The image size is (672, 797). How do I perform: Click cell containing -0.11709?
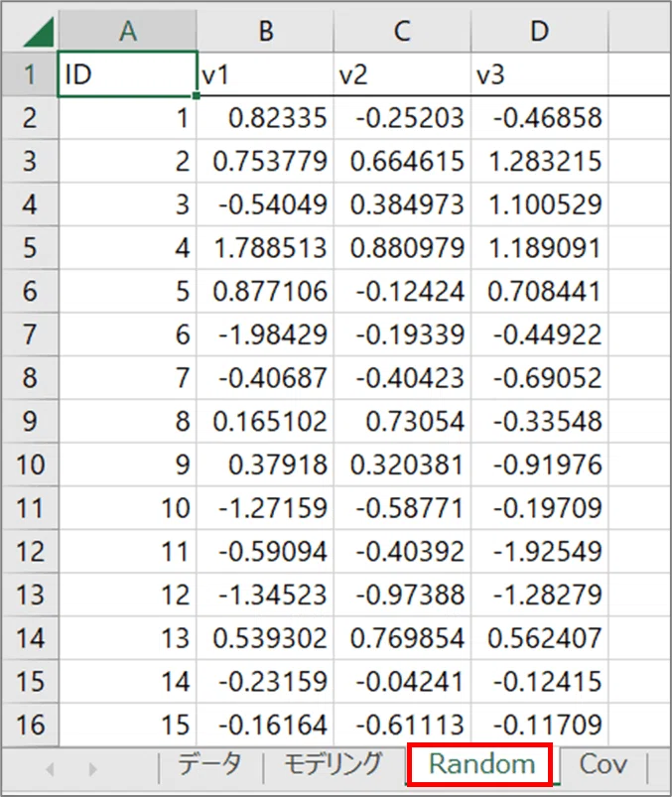click(x=540, y=725)
